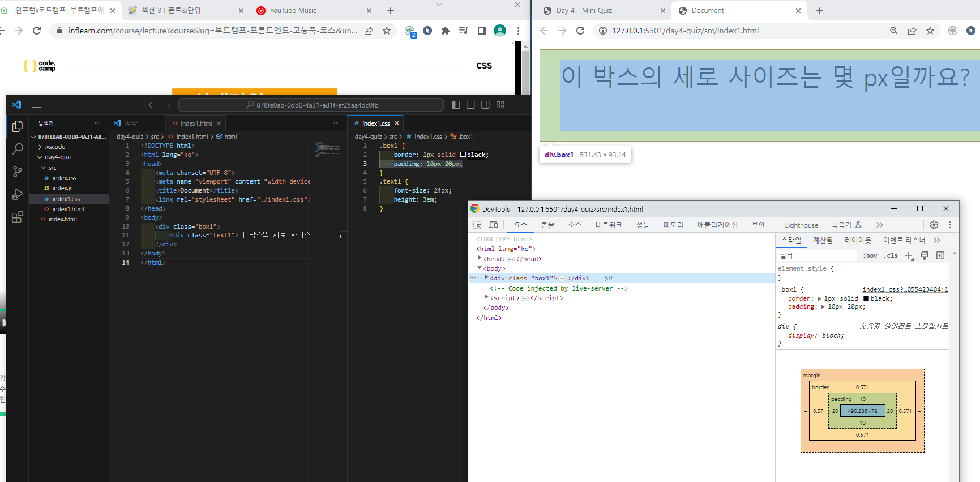Reload the Document browser page
The image size is (980, 482).
click(x=580, y=31)
